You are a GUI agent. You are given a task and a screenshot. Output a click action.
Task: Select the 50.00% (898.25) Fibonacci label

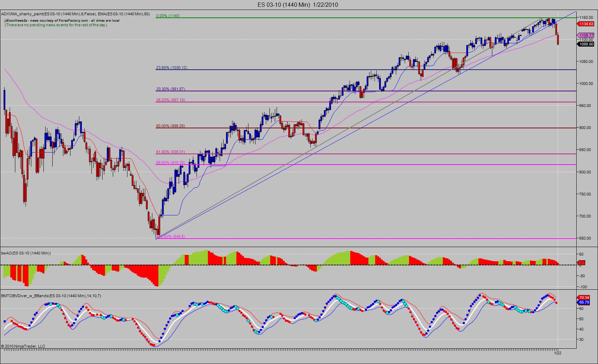coord(171,126)
